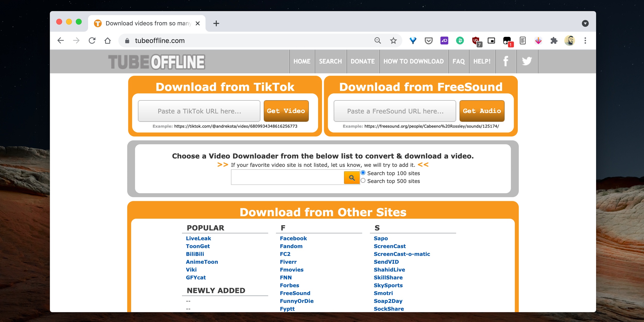644x322 pixels.
Task: Open the zoom magnifier icon in address bar
Action: point(378,40)
